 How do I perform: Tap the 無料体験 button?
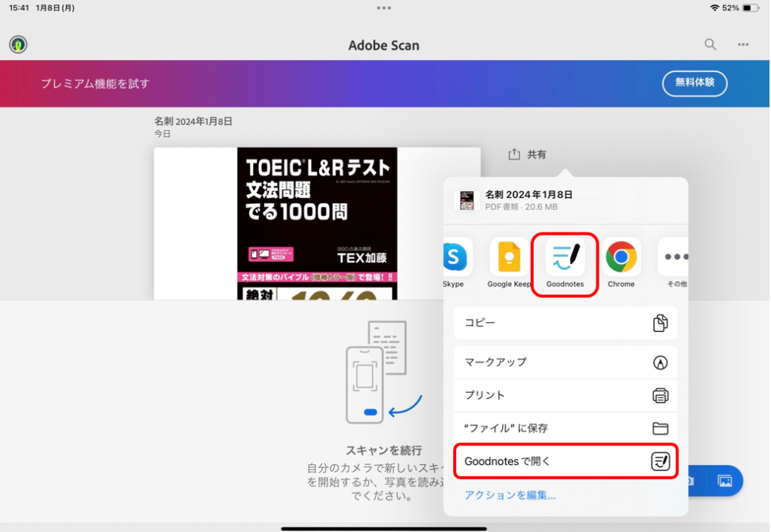pyautogui.click(x=694, y=83)
